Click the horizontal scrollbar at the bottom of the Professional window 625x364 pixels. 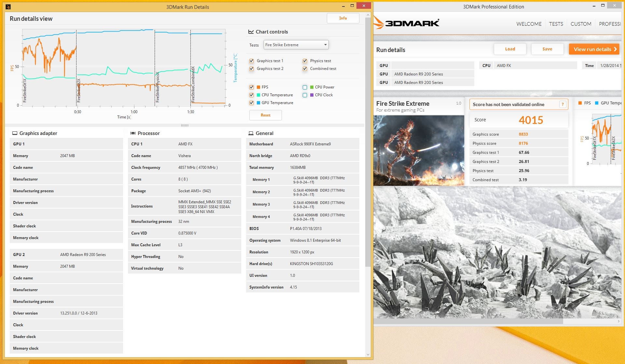pos(468,321)
